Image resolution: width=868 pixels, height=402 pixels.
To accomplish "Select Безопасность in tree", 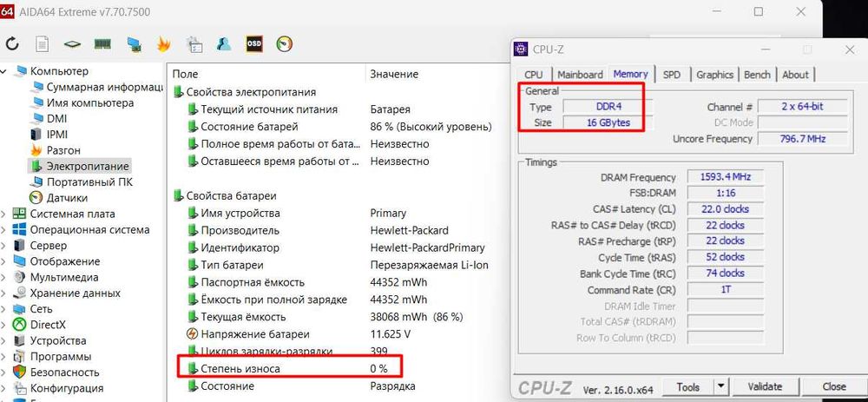I will (64, 372).
